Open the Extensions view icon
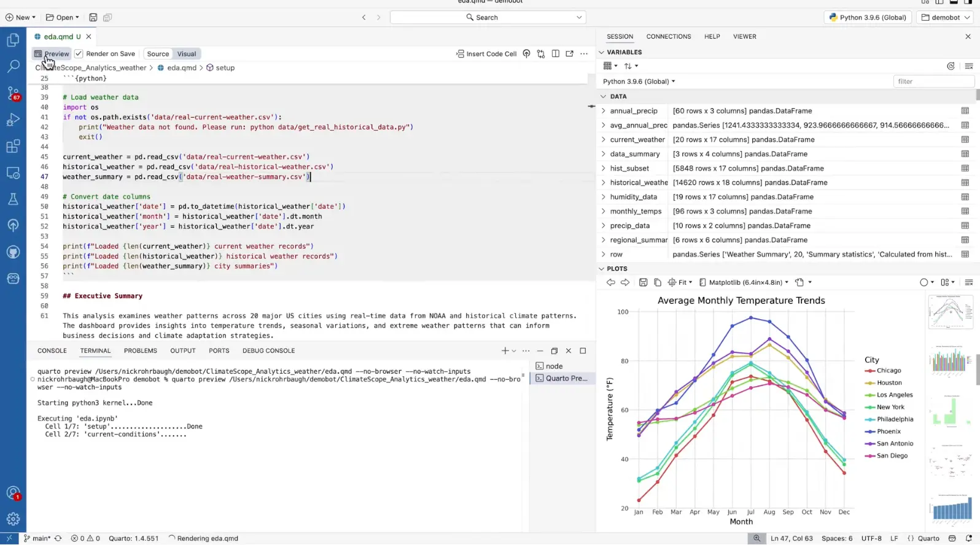Image resolution: width=980 pixels, height=545 pixels. click(13, 146)
